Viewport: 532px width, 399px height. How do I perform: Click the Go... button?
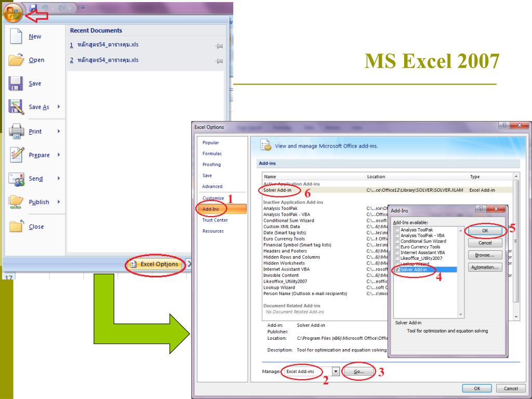click(x=358, y=371)
